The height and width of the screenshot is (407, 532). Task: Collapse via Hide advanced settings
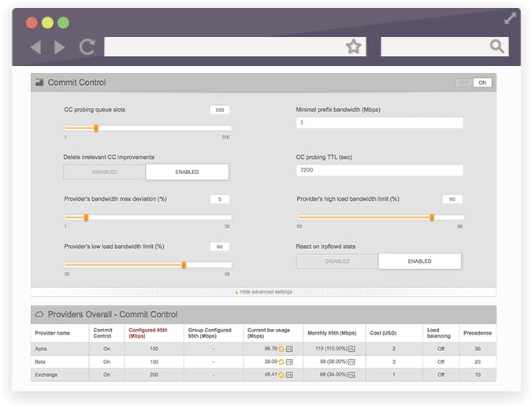click(263, 292)
